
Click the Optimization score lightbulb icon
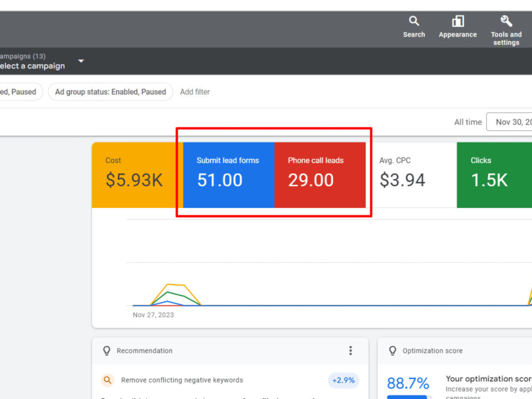(393, 351)
